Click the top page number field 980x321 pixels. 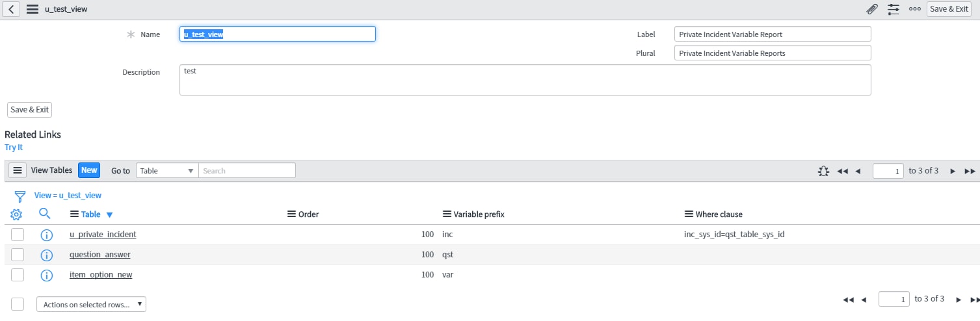tap(888, 171)
